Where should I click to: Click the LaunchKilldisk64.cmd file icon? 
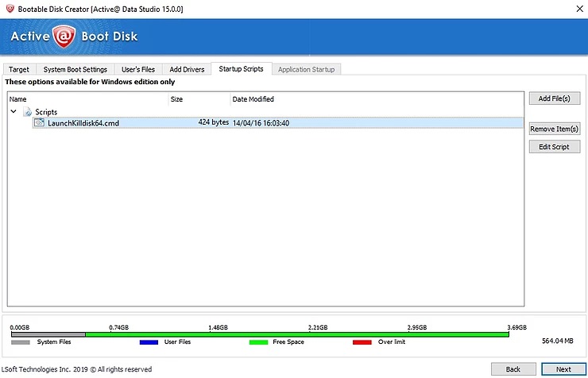click(40, 123)
